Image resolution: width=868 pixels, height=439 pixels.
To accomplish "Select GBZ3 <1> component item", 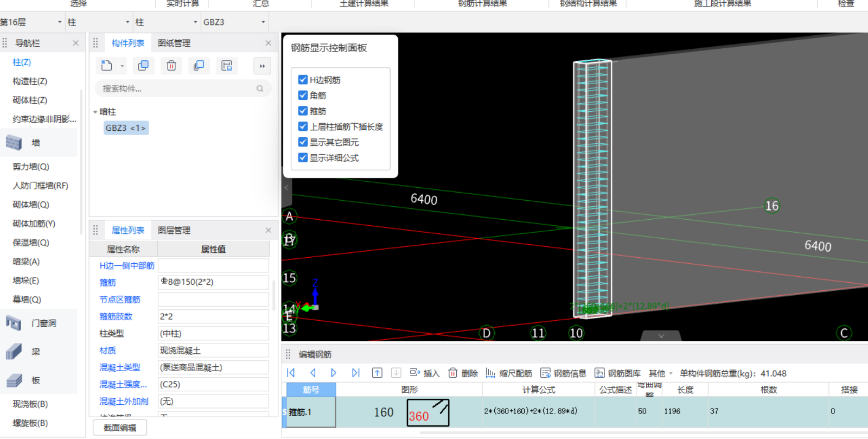I will click(x=126, y=128).
